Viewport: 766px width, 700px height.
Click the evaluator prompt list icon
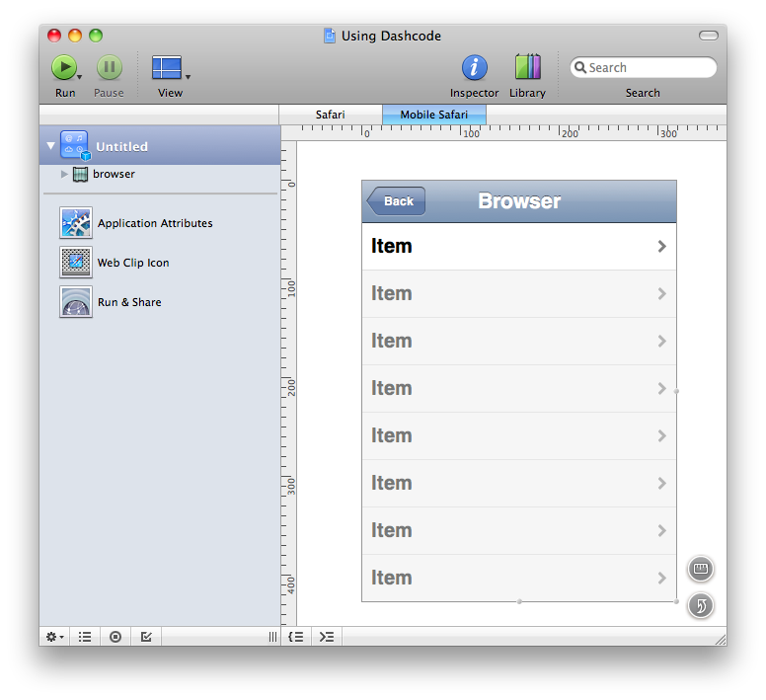pyautogui.click(x=327, y=637)
